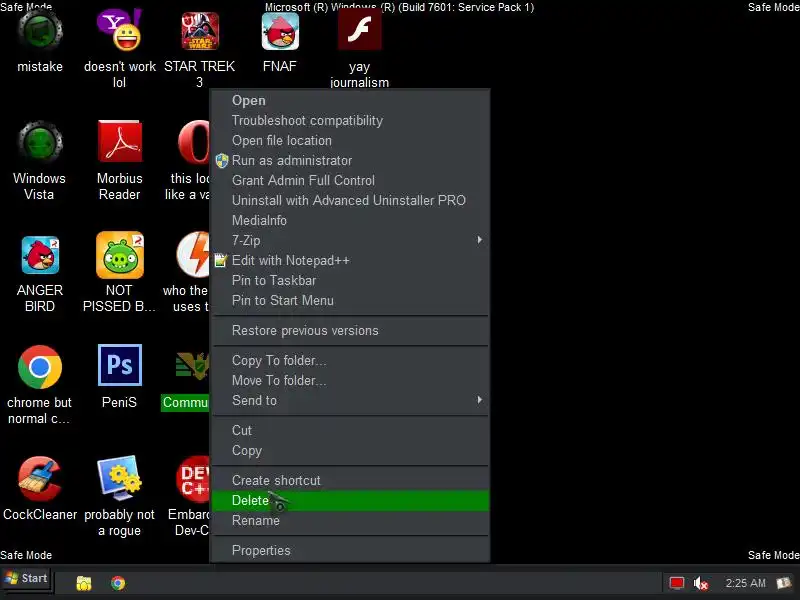Choose Pin to Taskbar
This screenshot has height=600, width=800.
pyautogui.click(x=350, y=281)
